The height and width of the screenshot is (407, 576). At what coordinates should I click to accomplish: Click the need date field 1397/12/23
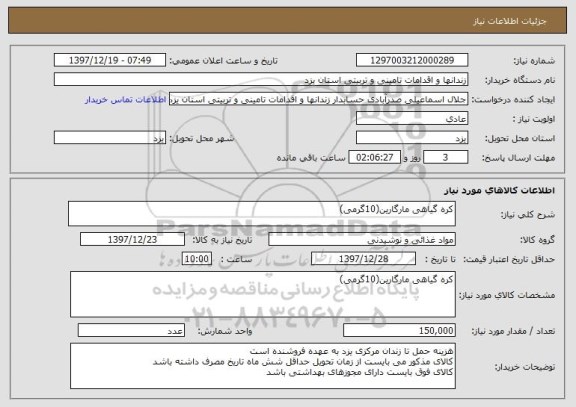click(x=132, y=239)
